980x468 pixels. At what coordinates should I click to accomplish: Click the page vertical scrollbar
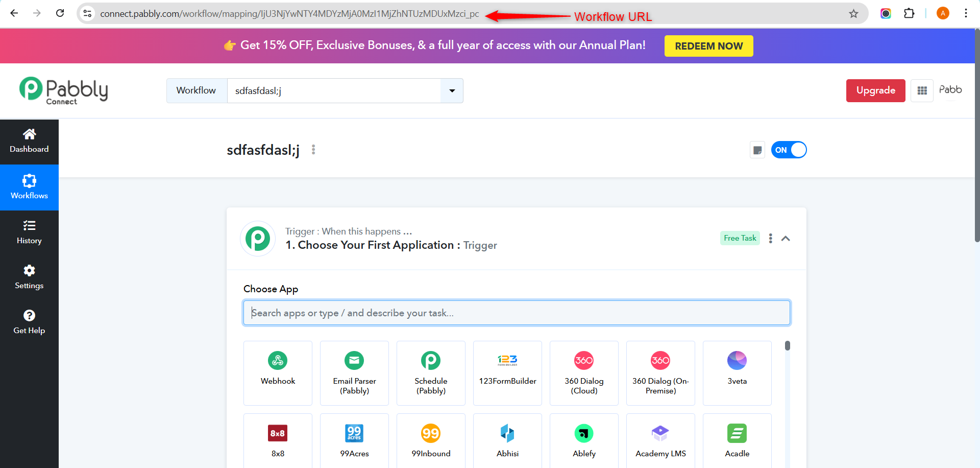(x=977, y=135)
